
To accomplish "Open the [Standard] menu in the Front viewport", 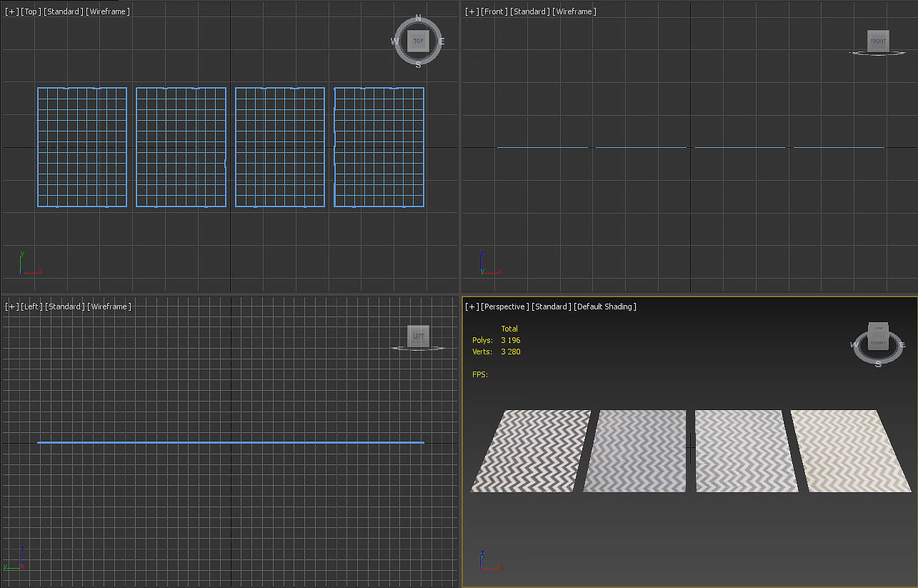I will pyautogui.click(x=529, y=11).
